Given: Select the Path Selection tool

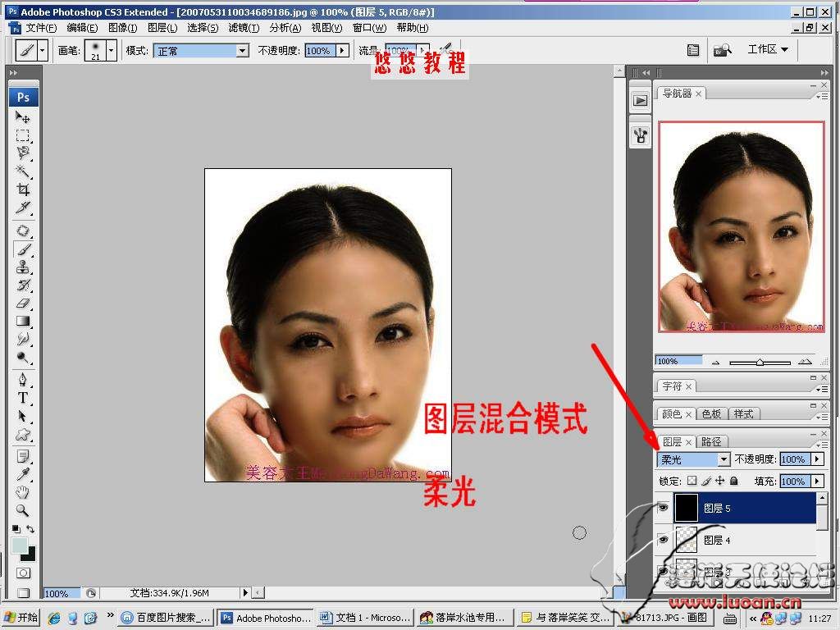Looking at the screenshot, I should pyautogui.click(x=22, y=416).
